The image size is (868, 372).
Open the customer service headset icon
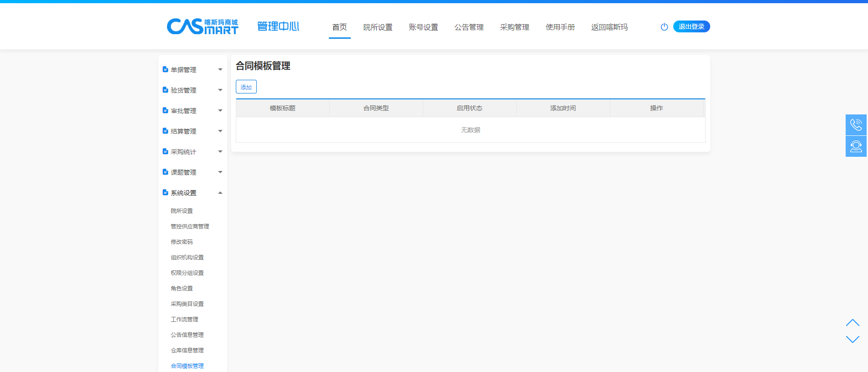856,146
